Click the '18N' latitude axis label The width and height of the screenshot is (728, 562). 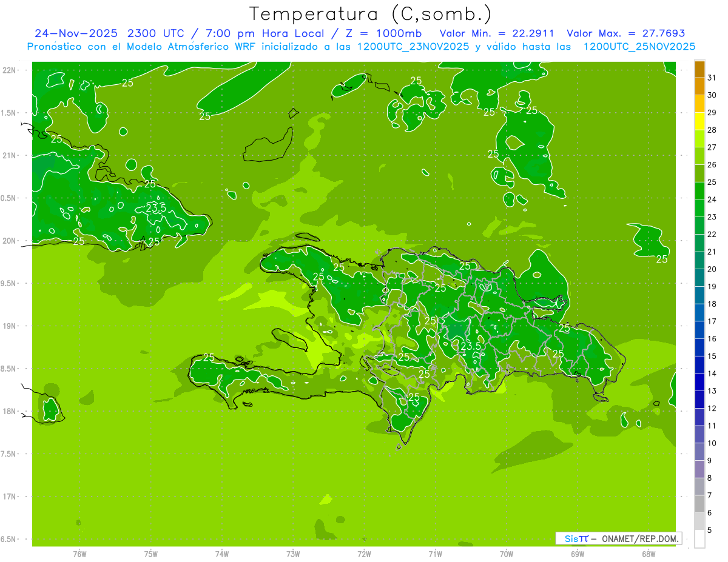pyautogui.click(x=8, y=411)
